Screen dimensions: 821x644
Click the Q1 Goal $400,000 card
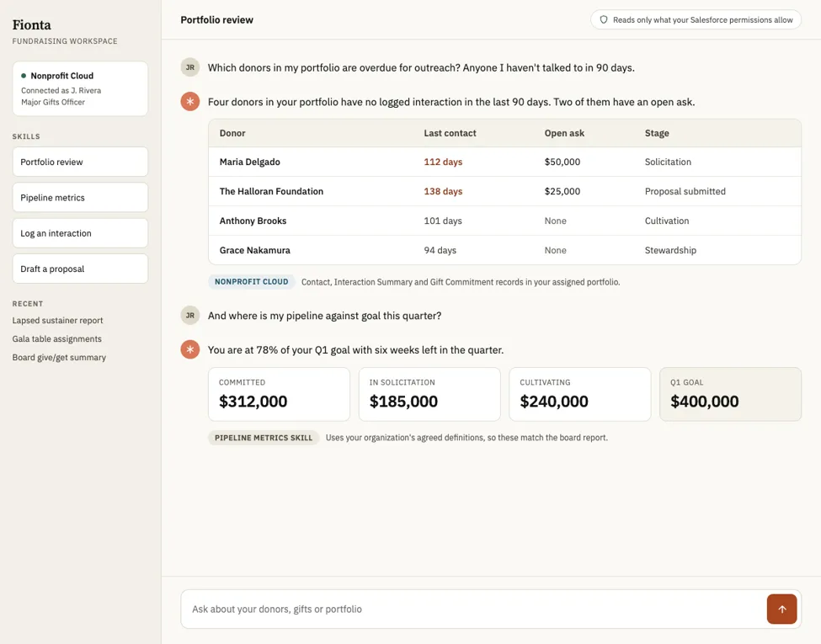730,394
